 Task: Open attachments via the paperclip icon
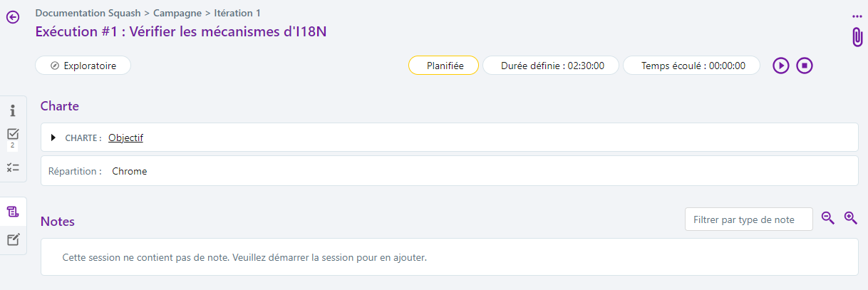click(857, 37)
